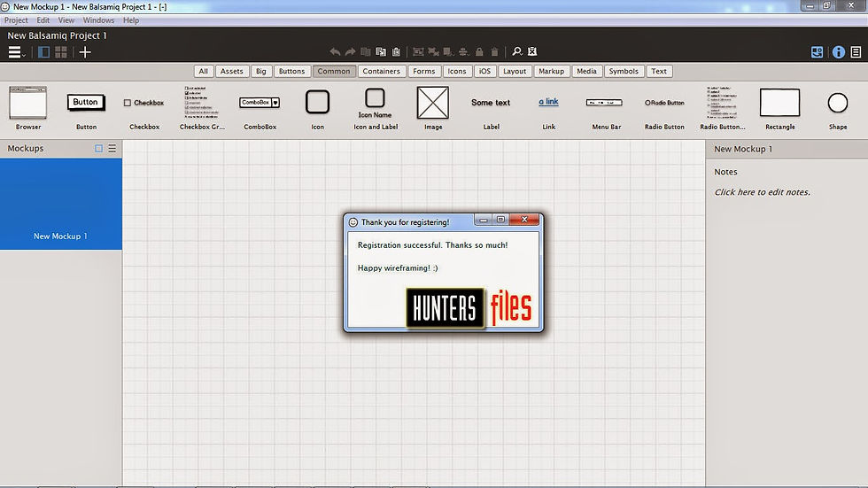
Task: Open the hamburger main menu icon
Action: click(17, 52)
